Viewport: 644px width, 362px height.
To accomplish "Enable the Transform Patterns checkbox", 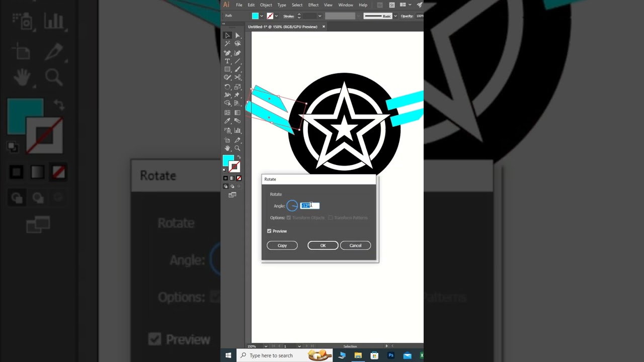I will 331,218.
